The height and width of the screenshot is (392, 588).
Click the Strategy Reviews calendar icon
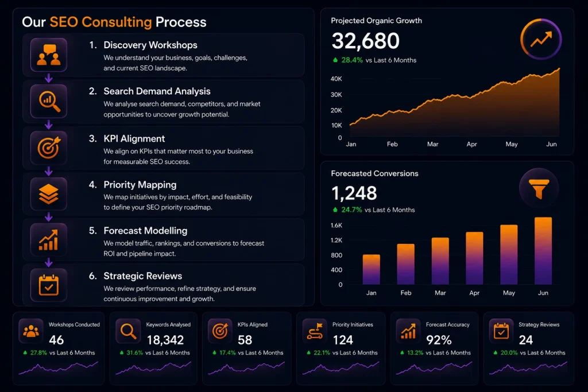[x=501, y=331]
